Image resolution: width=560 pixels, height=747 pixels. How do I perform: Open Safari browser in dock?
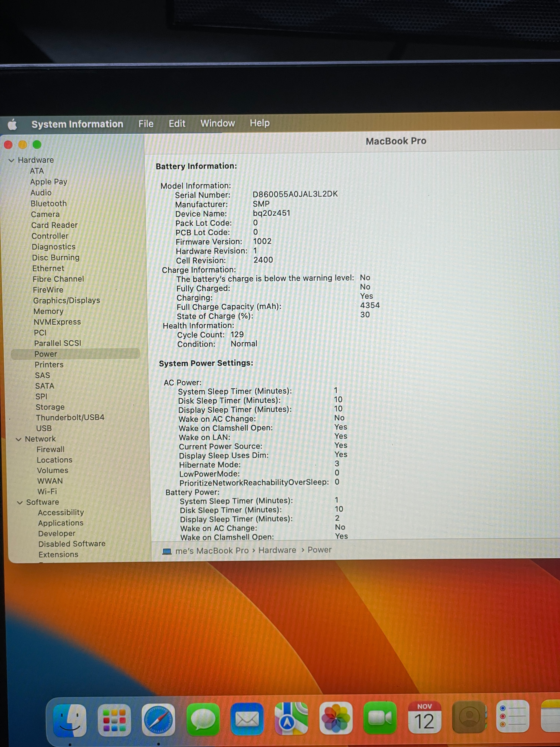point(158,720)
